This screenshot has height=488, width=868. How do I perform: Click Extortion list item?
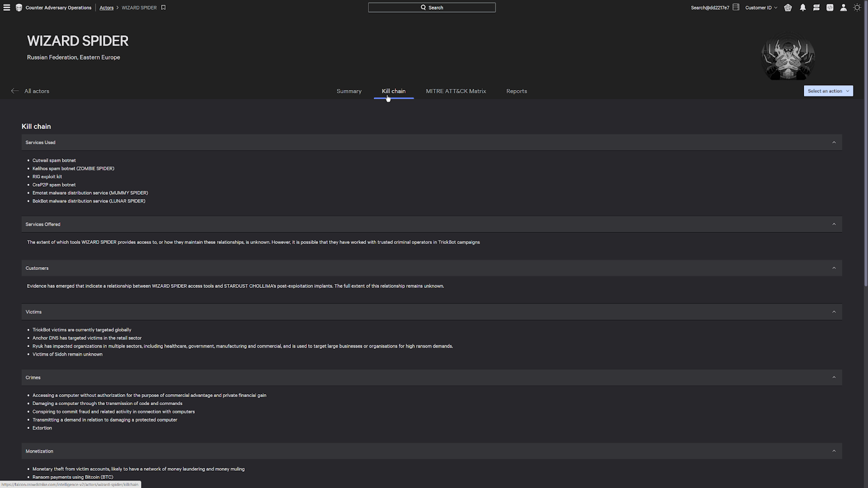coord(42,428)
